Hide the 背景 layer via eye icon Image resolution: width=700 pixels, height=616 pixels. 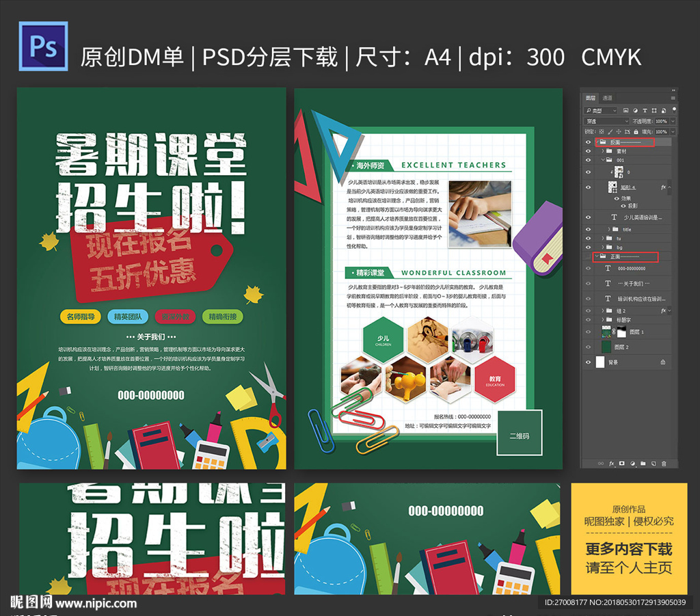click(588, 362)
